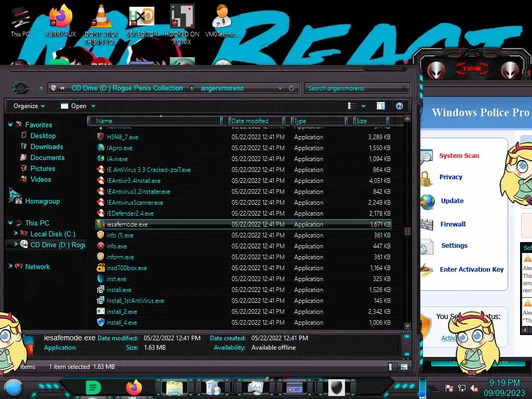This screenshot has height=399, width=532.
Task: Select Enter Activation Key in Police Pro
Action: tap(472, 270)
